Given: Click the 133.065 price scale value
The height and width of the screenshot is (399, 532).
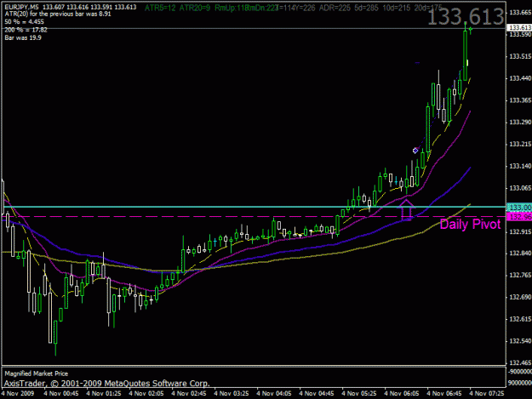Looking at the screenshot, I should [x=520, y=188].
